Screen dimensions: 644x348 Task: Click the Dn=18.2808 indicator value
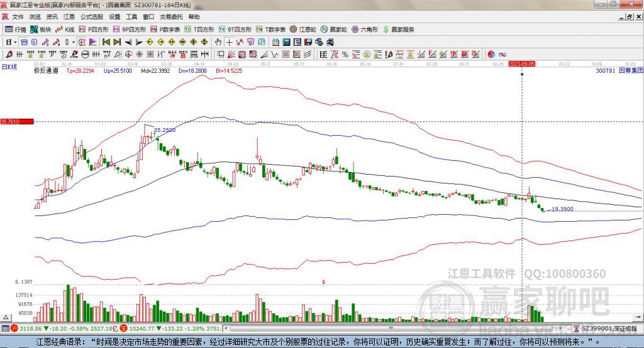[192, 70]
